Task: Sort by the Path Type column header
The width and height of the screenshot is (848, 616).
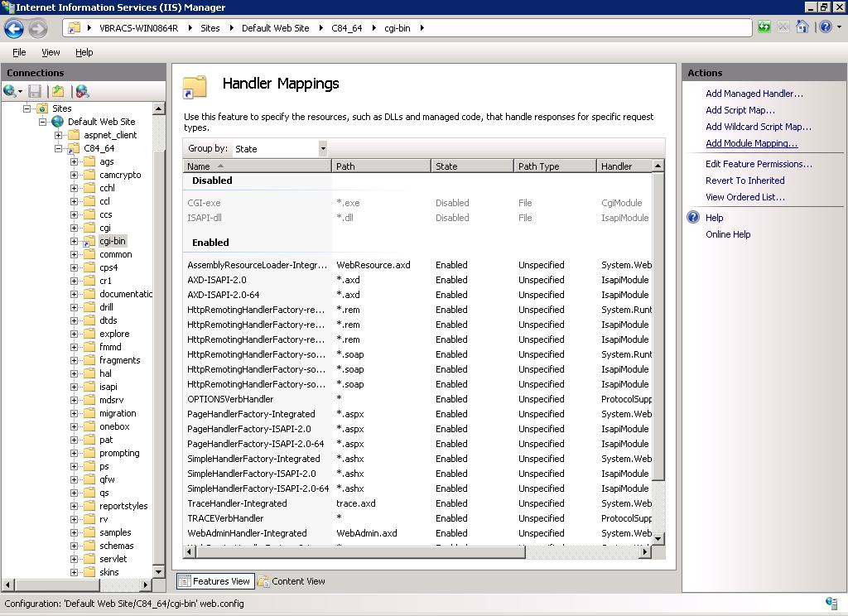Action: pyautogui.click(x=555, y=166)
